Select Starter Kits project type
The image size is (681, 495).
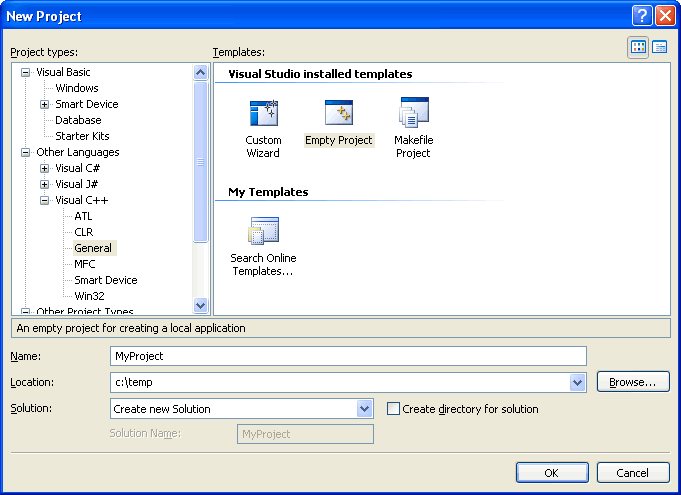coord(82,136)
